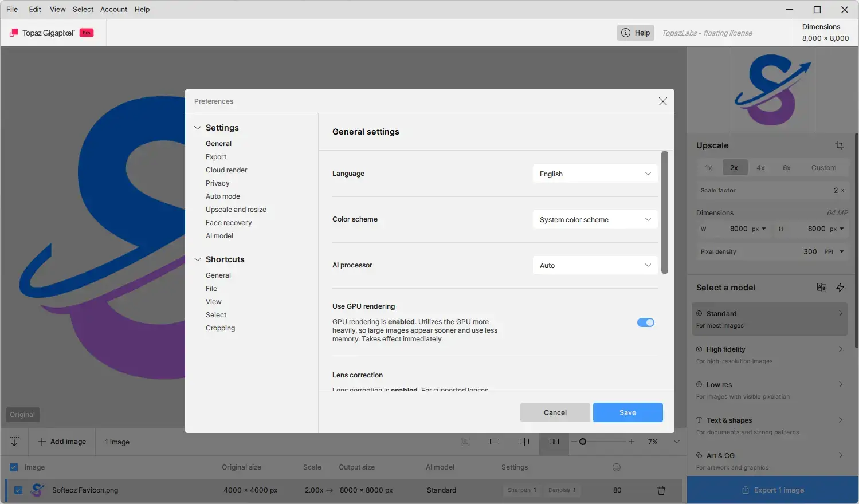Switch to side-by-side view icon
The width and height of the screenshot is (859, 504).
[554, 442]
